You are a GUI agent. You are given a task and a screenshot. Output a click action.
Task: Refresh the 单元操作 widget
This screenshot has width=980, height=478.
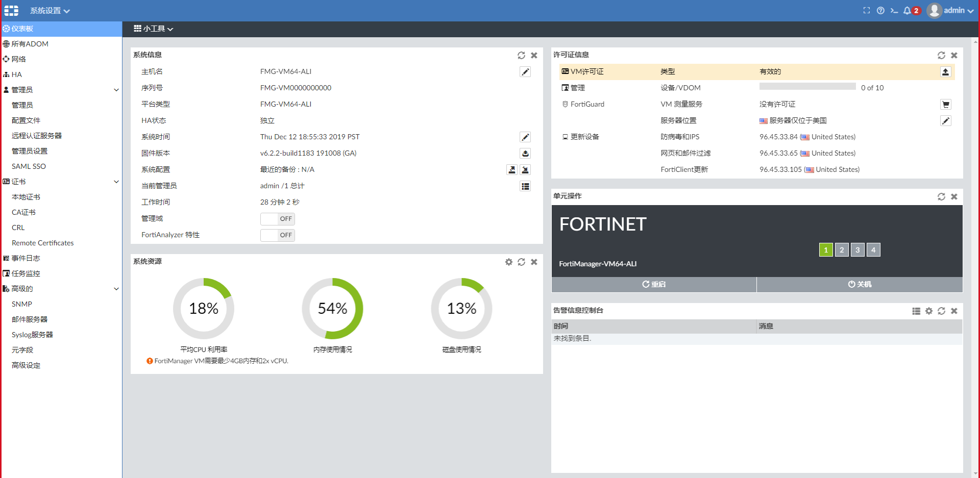(941, 196)
